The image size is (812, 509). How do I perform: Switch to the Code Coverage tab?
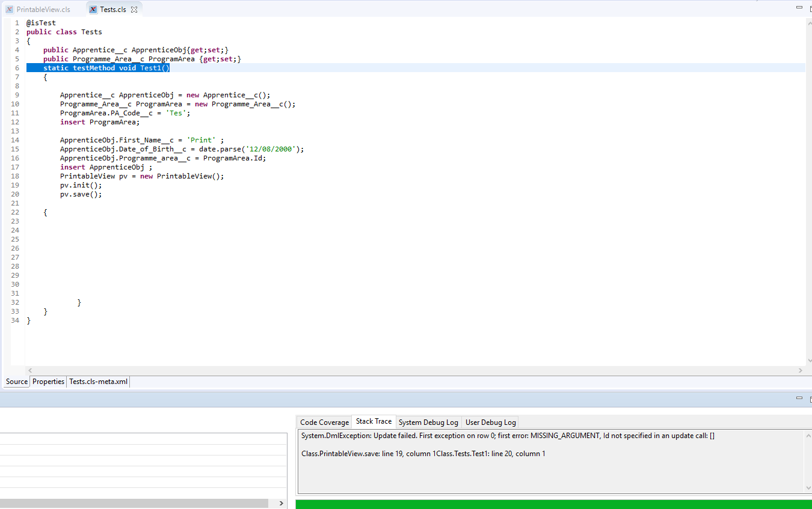324,422
